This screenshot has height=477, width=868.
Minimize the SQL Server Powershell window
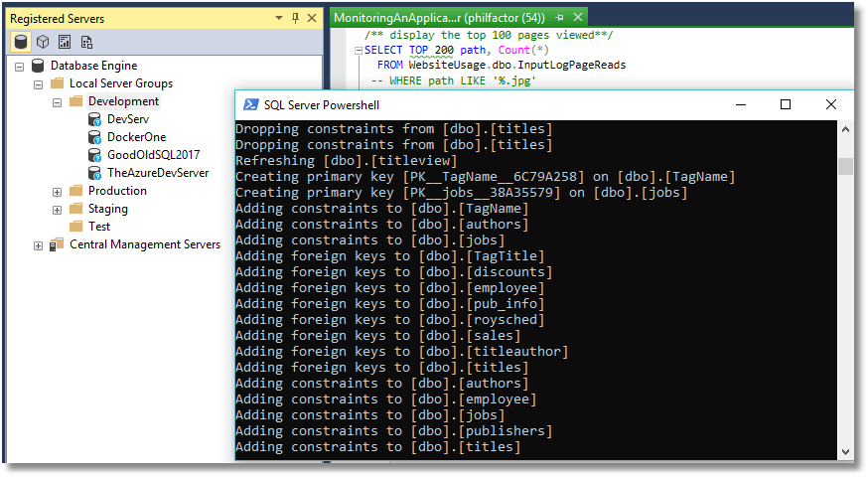pyautogui.click(x=741, y=104)
